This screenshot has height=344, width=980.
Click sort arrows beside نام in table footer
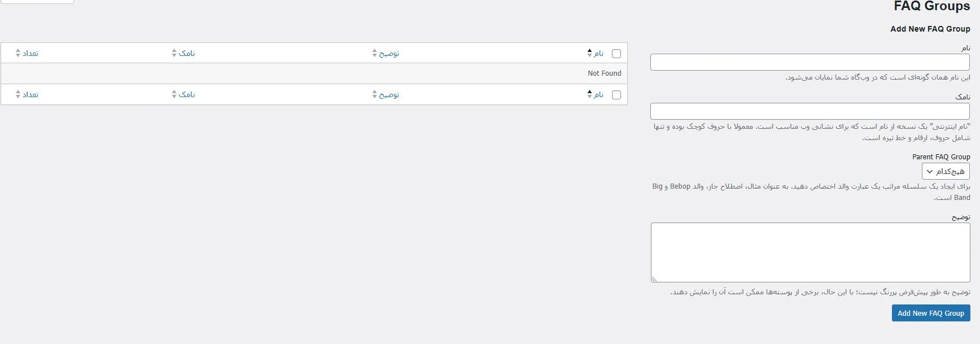pos(589,94)
